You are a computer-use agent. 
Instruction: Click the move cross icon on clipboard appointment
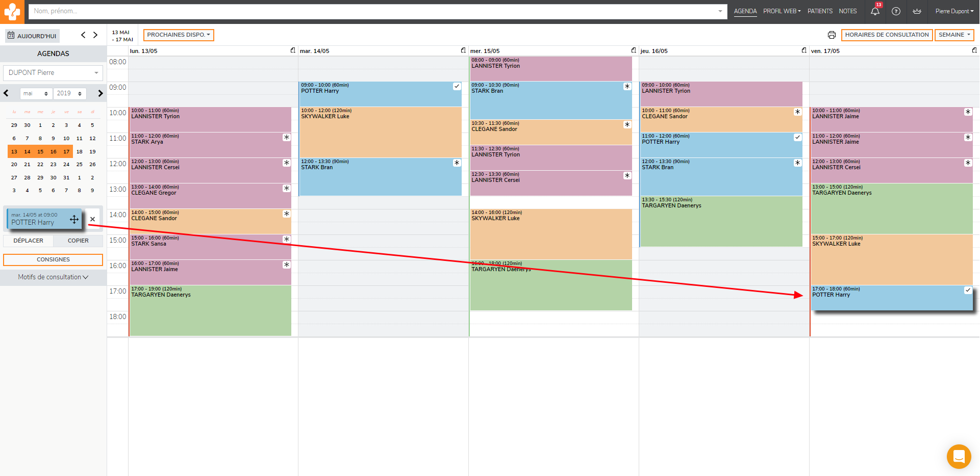[x=74, y=219]
